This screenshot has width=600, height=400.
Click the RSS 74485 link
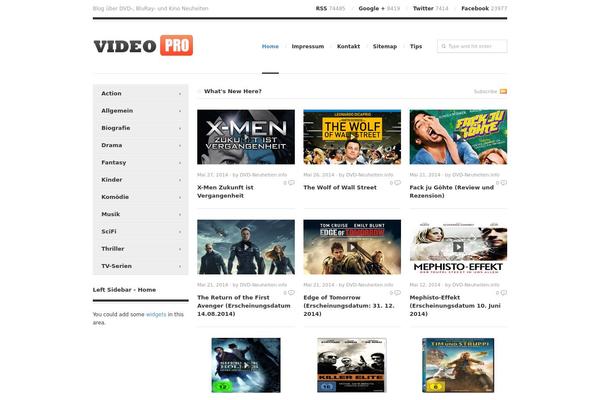tap(330, 8)
